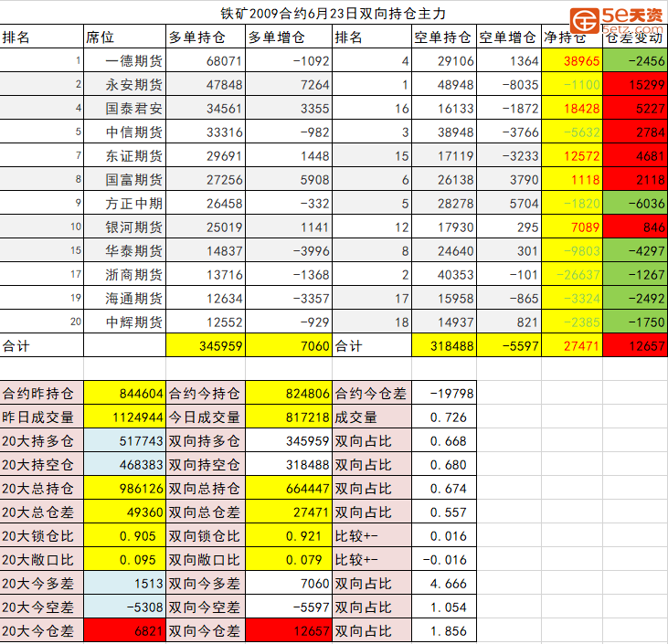Select the '中信期货' seat cell
The width and height of the screenshot is (668, 644).
[x=124, y=132]
